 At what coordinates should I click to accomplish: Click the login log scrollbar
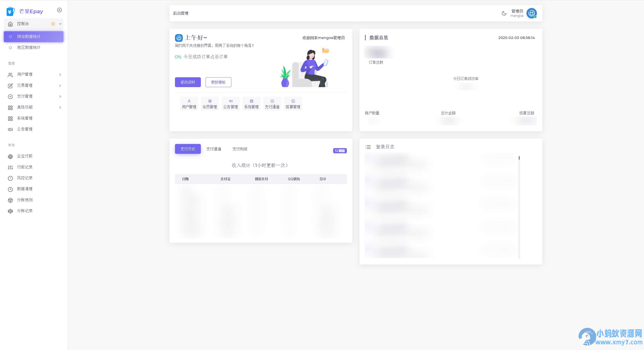click(519, 158)
